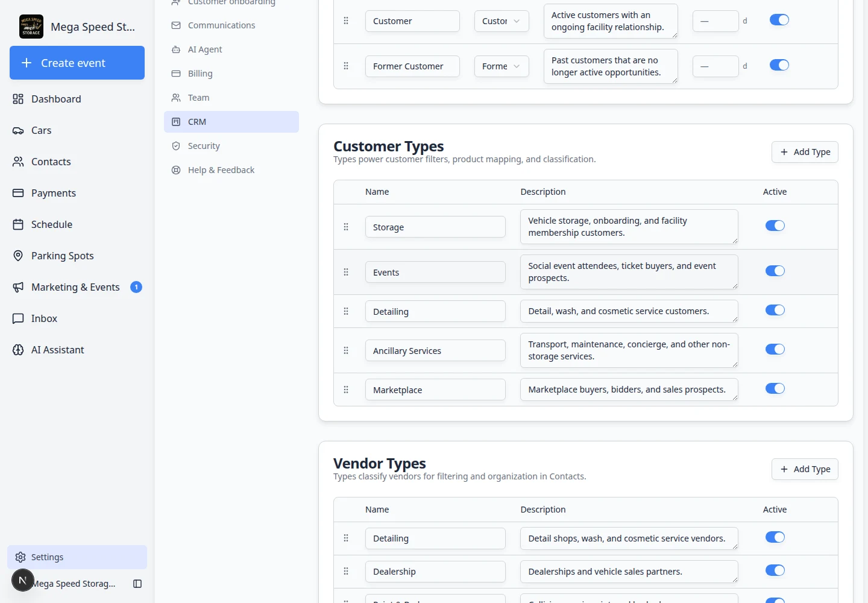Open the Former Customer category dropdown
868x603 pixels.
(x=502, y=66)
